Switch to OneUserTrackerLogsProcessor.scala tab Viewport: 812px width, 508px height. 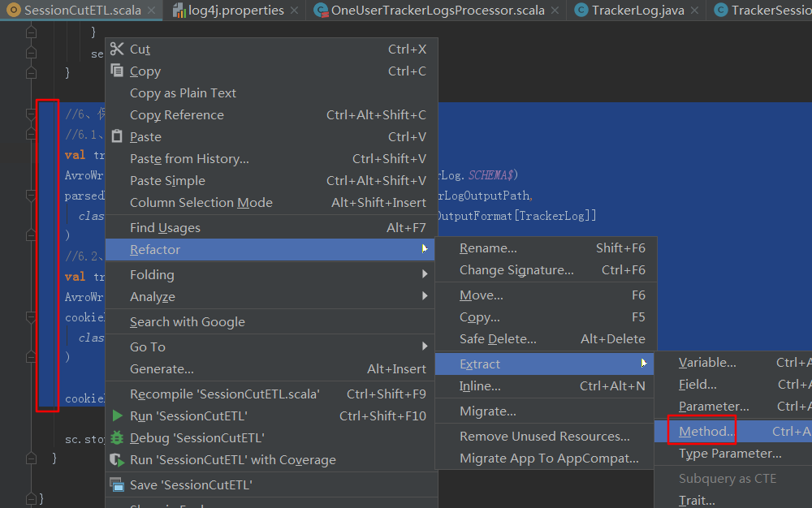coord(437,11)
